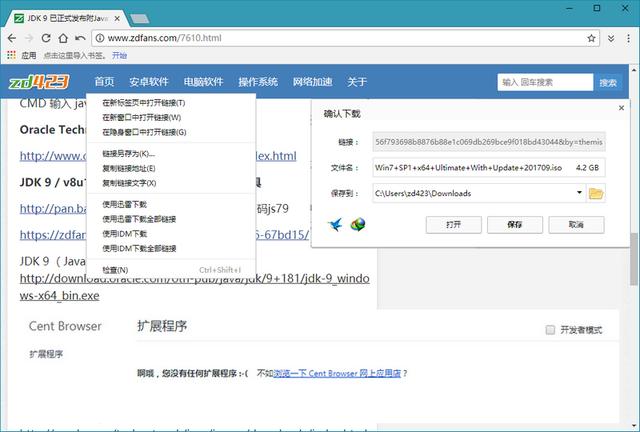Choose copy link text option

(171, 183)
